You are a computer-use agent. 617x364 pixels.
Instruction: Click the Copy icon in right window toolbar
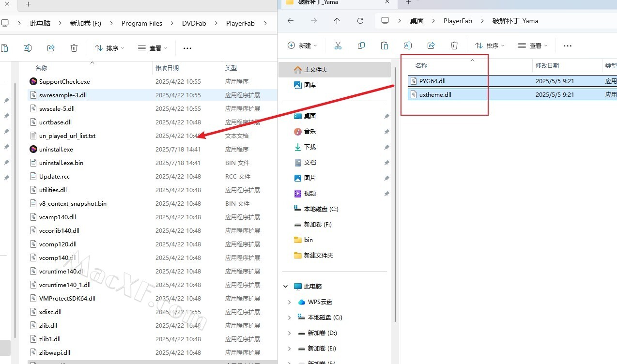coord(361,45)
